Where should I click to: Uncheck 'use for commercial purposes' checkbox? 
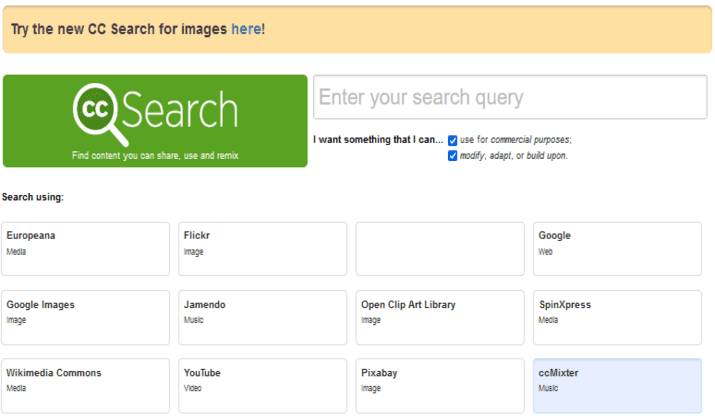click(452, 140)
